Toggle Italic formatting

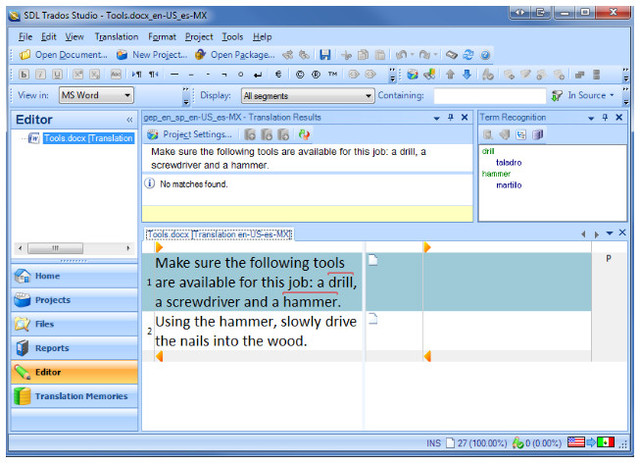point(40,74)
